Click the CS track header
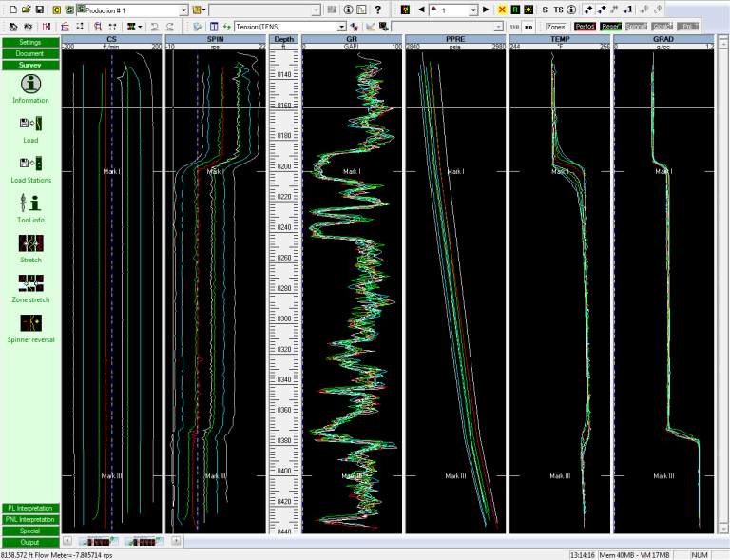Screen dimensions: 730x560 [112, 39]
